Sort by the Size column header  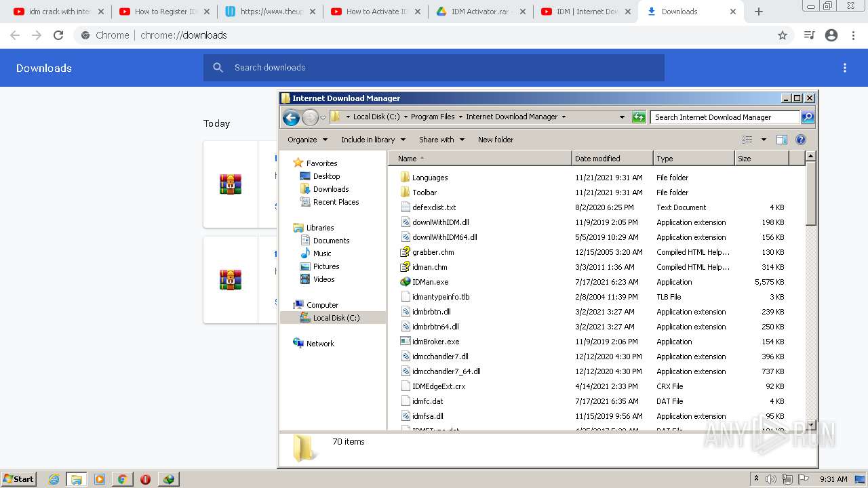762,159
